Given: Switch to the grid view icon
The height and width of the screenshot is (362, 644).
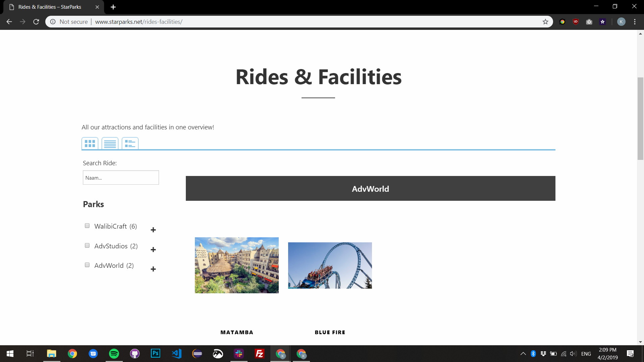Looking at the screenshot, I should coord(90,143).
